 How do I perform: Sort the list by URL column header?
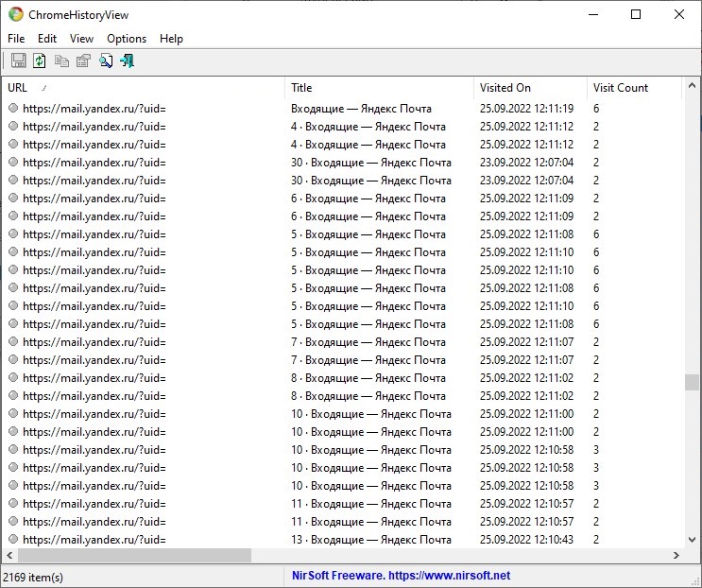(x=142, y=88)
